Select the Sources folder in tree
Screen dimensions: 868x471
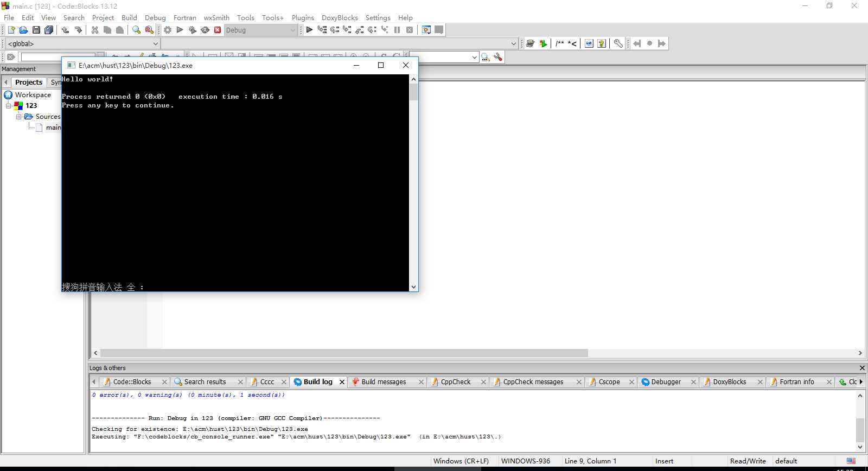(48, 117)
